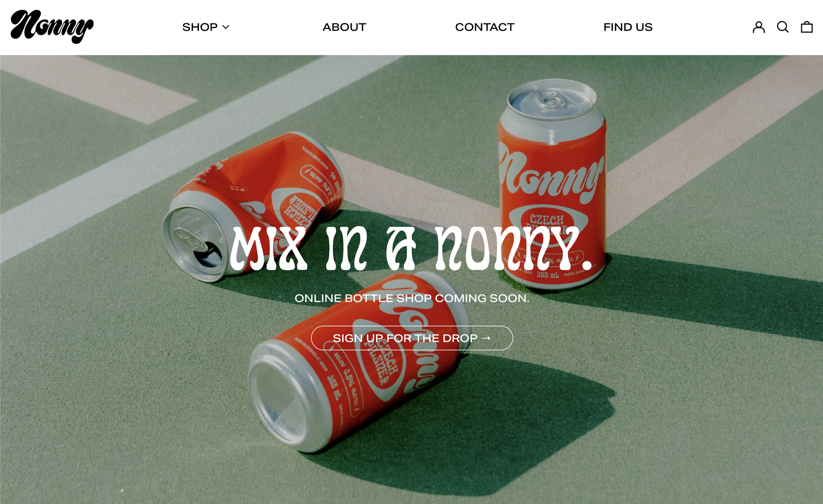Expand the SHOP menu chevron arrow
Viewport: 823px width, 504px height.
(x=226, y=27)
